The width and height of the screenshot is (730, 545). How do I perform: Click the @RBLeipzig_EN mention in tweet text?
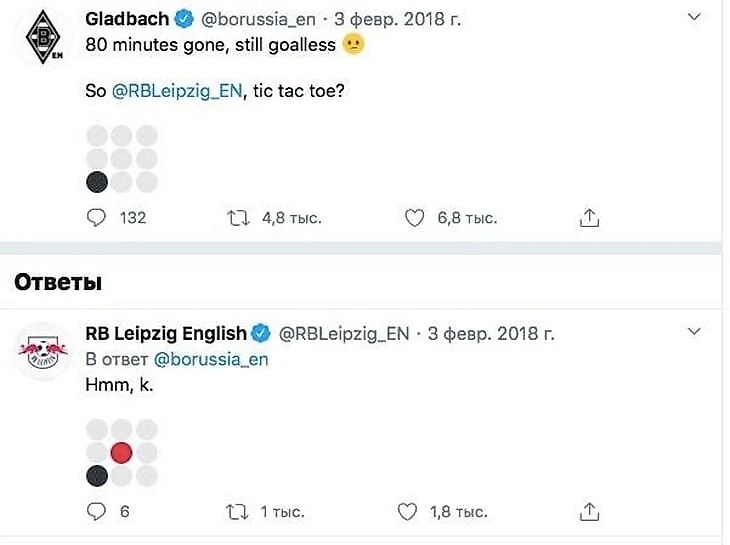pos(177,91)
